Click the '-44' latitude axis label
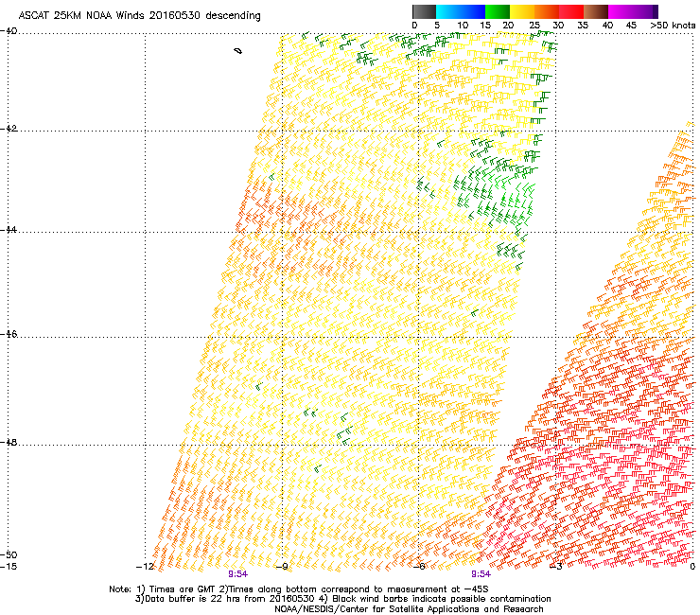 tap(9, 230)
